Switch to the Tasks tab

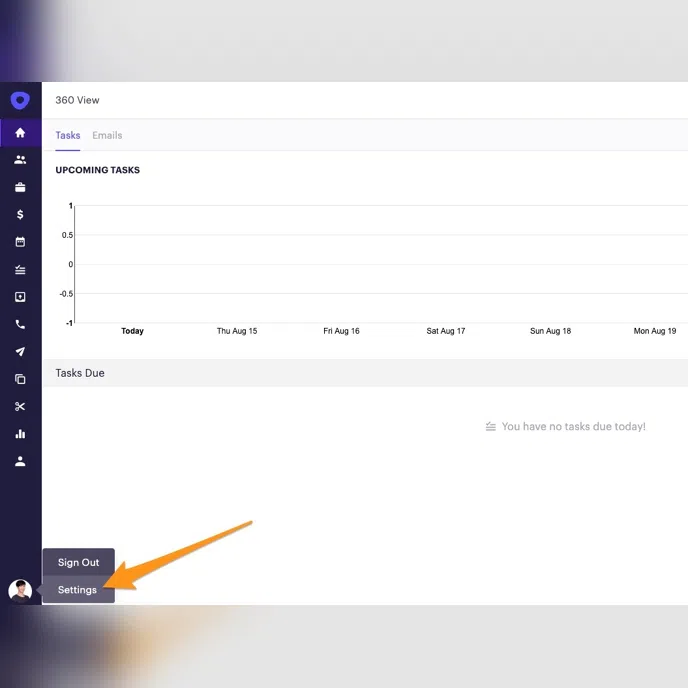pyautogui.click(x=68, y=135)
